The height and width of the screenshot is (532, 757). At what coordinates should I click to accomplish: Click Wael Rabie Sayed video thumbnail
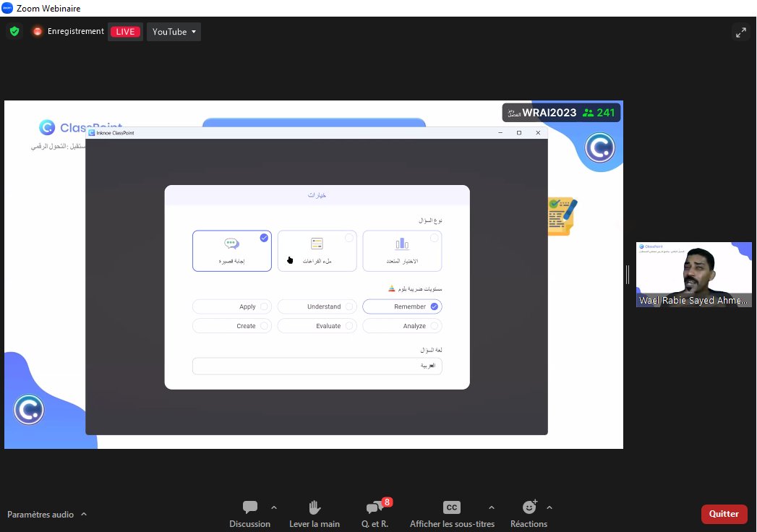(694, 275)
